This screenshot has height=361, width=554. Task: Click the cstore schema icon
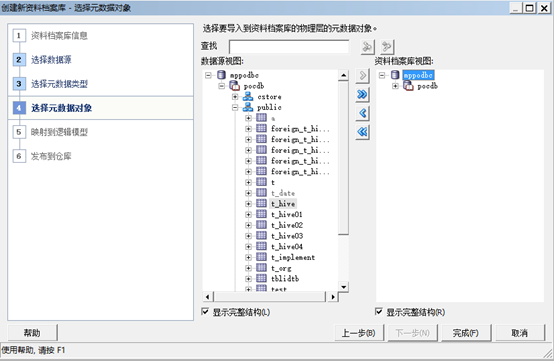248,96
